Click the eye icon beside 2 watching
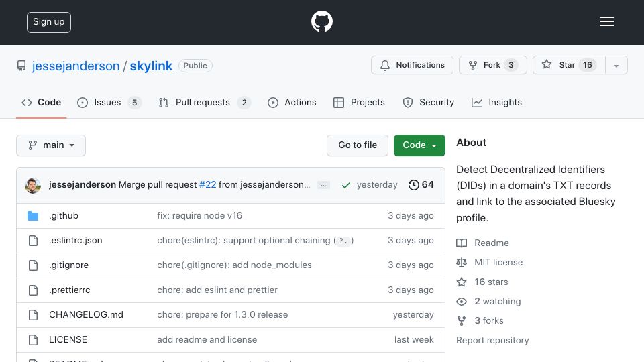 (462, 302)
